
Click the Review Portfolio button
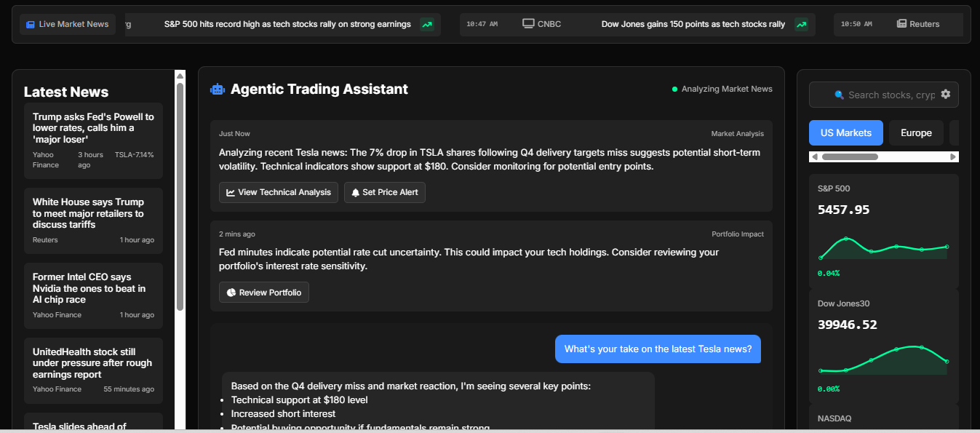[264, 293]
